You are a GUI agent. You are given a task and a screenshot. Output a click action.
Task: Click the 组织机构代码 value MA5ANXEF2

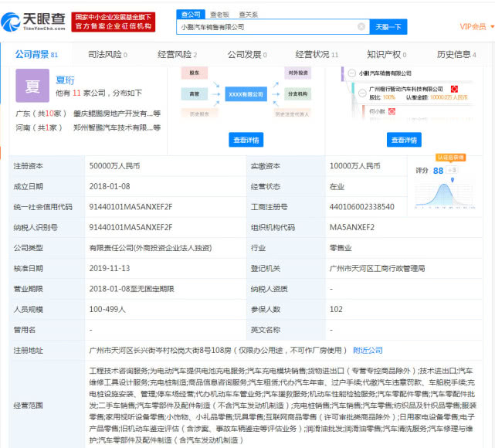click(352, 227)
